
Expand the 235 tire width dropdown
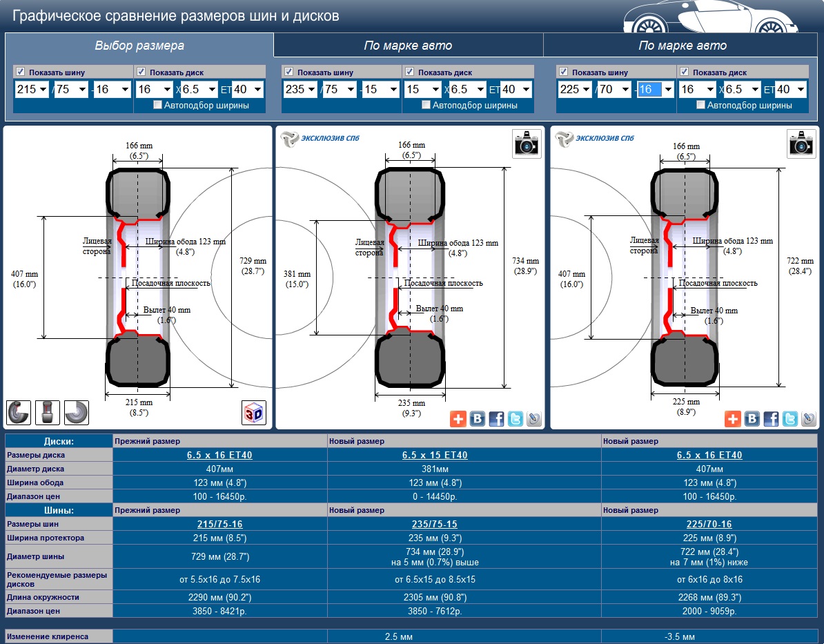pyautogui.click(x=300, y=90)
